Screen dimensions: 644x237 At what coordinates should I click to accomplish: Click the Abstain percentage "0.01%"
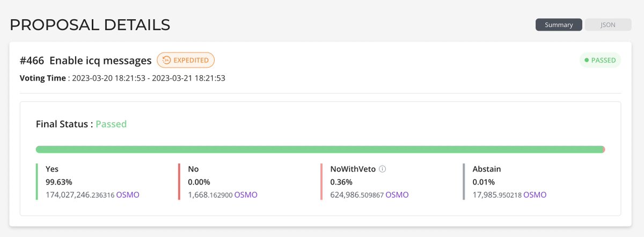[484, 182]
